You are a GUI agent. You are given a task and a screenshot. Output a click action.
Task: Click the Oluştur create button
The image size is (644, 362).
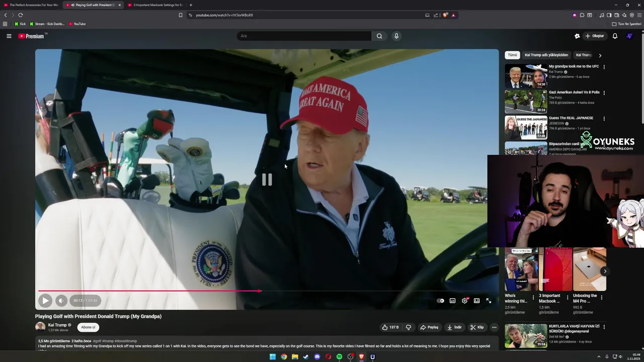click(594, 36)
